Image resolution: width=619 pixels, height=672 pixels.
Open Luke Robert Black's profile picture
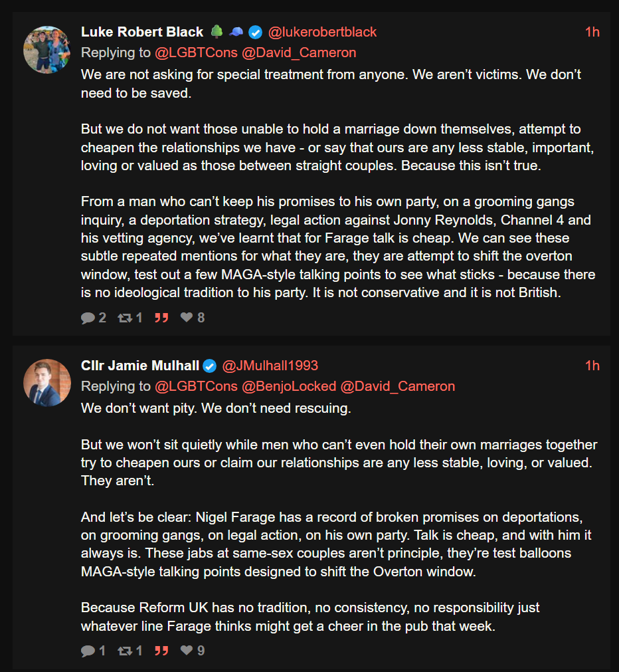click(47, 50)
